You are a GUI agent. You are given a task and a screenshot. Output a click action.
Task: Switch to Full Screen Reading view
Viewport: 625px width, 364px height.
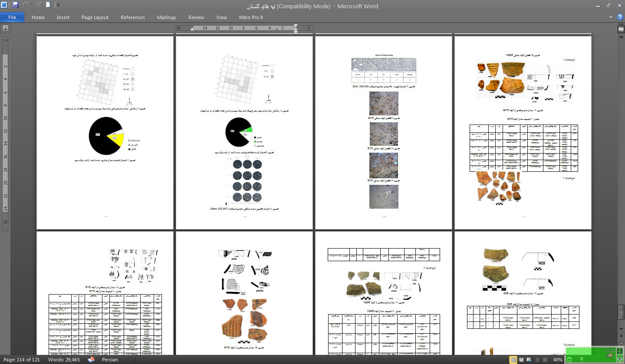point(521,360)
